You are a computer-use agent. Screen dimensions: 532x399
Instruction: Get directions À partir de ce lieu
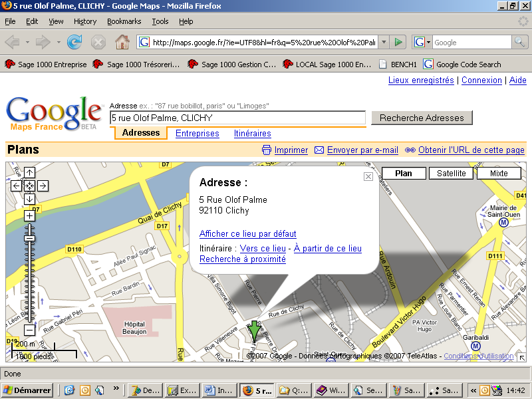(x=328, y=248)
